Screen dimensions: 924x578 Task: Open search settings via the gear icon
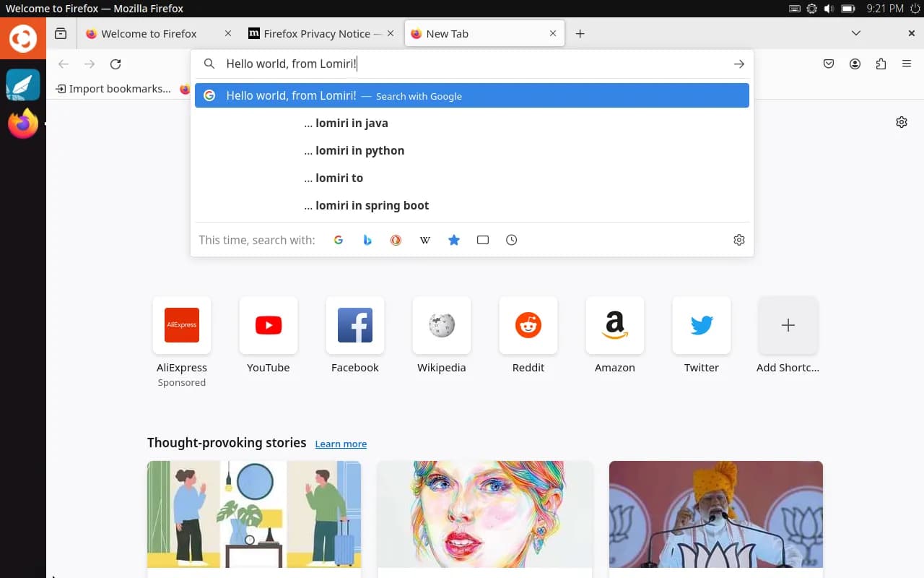click(x=738, y=239)
